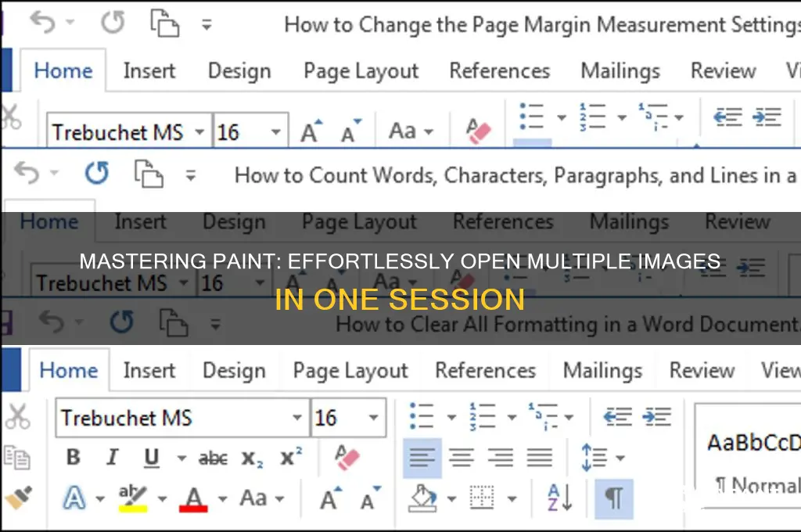Open the Multilevel List dropdown in top window
This screenshot has width=801, height=532.
(679, 117)
